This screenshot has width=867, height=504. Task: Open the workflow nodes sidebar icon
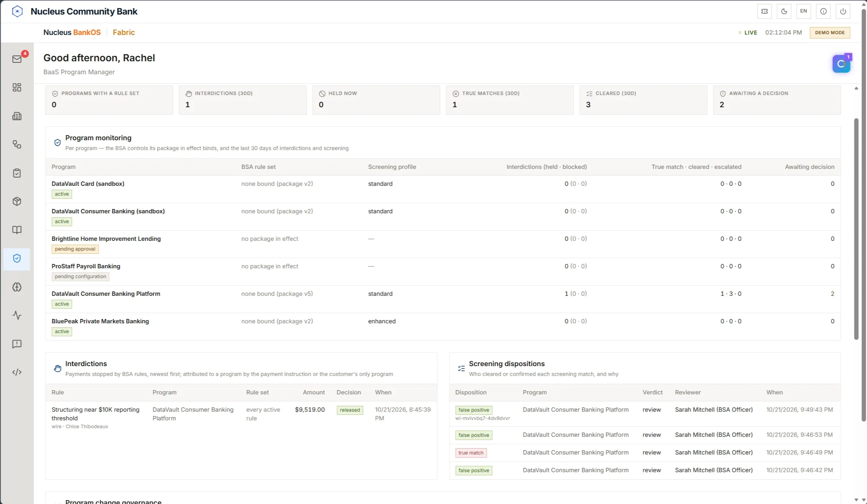tap(17, 145)
